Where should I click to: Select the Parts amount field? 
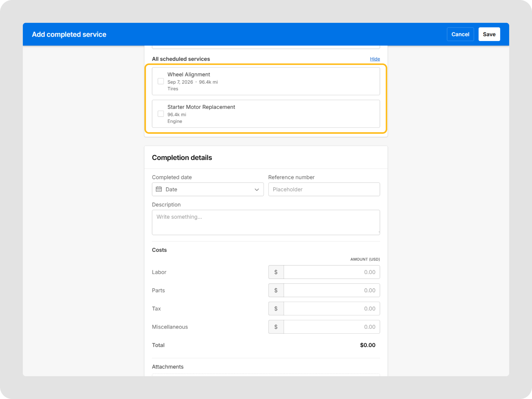(332, 290)
